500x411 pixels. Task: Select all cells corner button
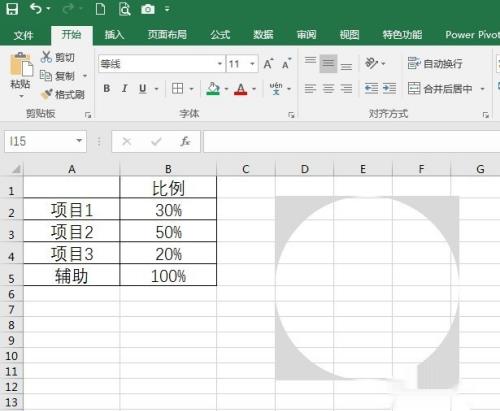point(15,169)
